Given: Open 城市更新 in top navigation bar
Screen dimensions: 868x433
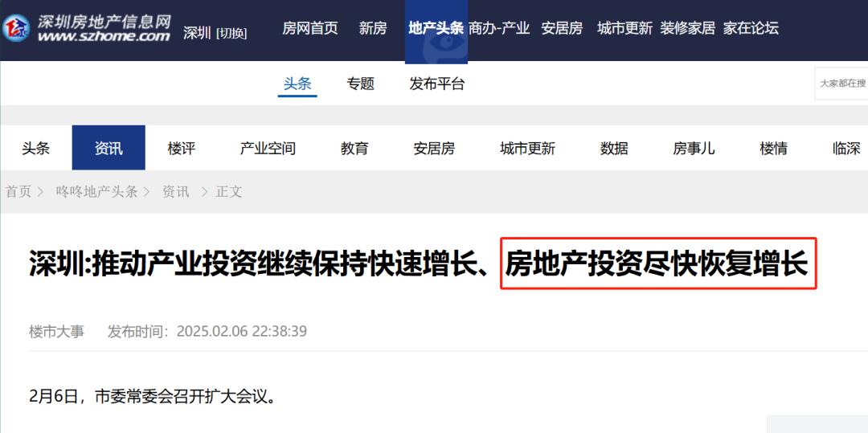Looking at the screenshot, I should [x=625, y=28].
